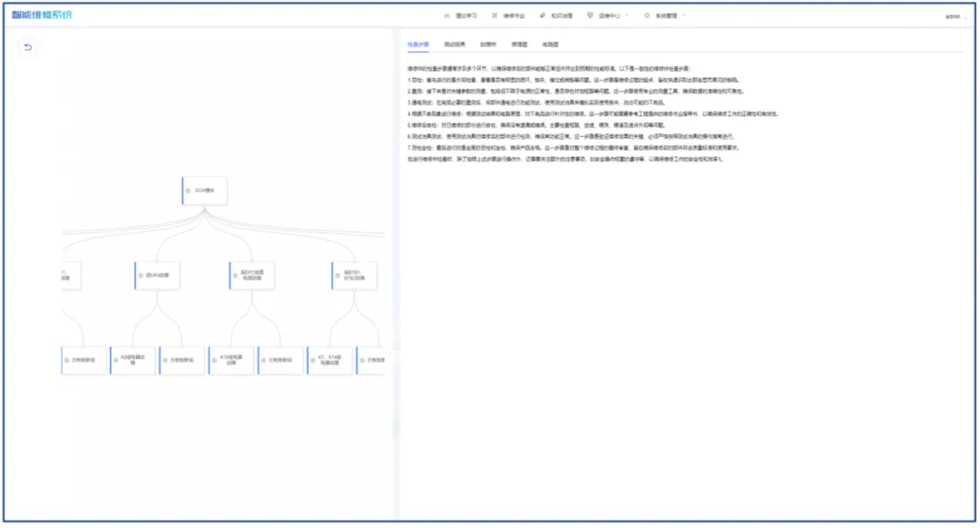Screen dimensions: 980x528
Task: Click the gear icon beside 系统管理
Action: click(647, 16)
